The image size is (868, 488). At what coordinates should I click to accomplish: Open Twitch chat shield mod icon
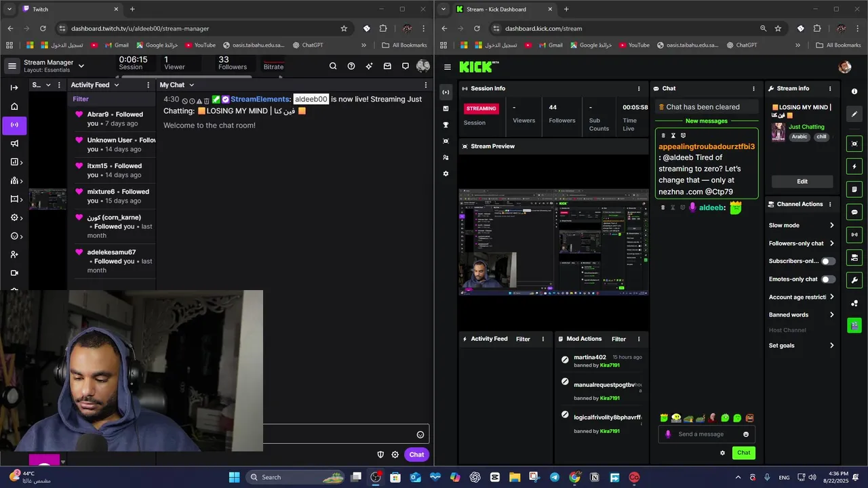point(381,455)
